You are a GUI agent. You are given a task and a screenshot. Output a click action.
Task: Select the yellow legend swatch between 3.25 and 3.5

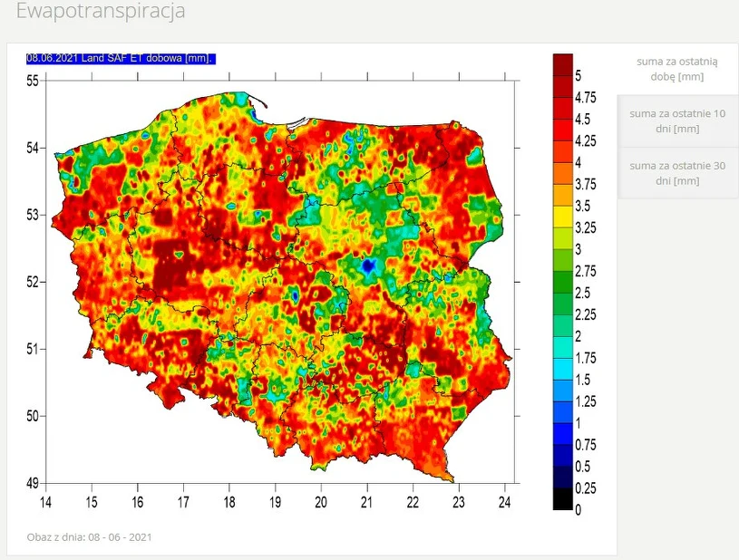click(562, 217)
